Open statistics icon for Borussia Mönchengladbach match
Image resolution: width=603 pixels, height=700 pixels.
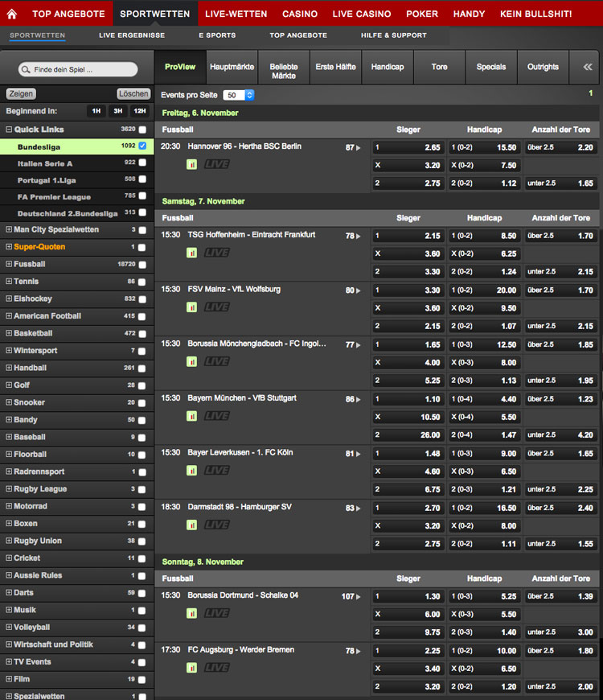click(192, 362)
